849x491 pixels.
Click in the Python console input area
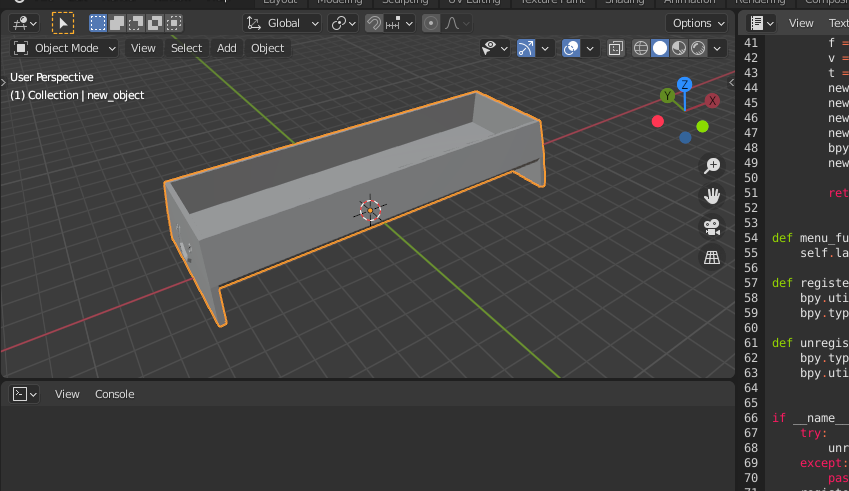pyautogui.click(x=368, y=448)
